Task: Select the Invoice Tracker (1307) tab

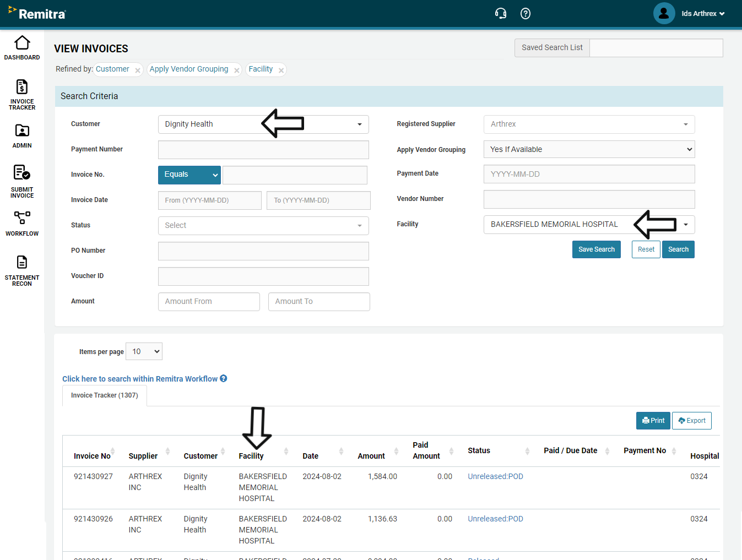Action: click(105, 395)
